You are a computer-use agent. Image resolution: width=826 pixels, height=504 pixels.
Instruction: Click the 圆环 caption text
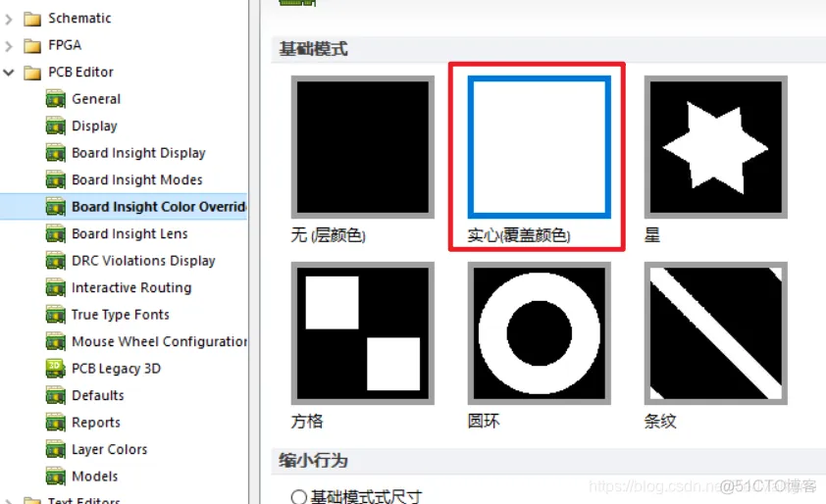(484, 422)
